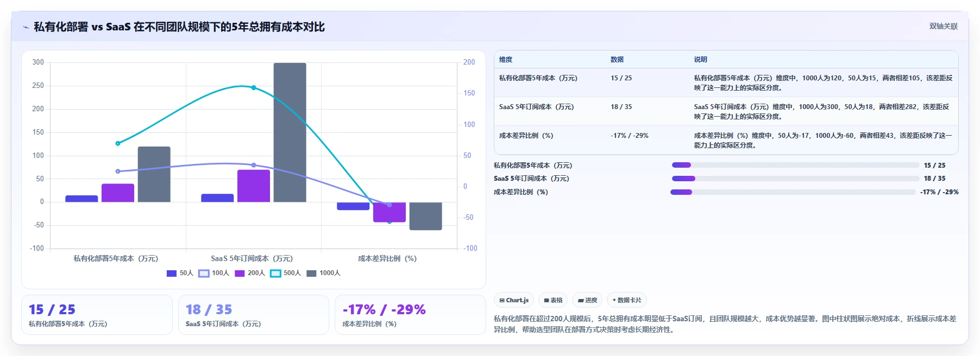Click the 说明 table column header

pyautogui.click(x=700, y=60)
